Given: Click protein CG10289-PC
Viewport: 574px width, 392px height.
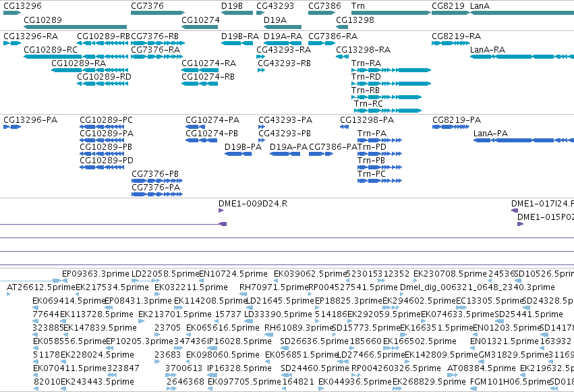Looking at the screenshot, I should [x=102, y=127].
